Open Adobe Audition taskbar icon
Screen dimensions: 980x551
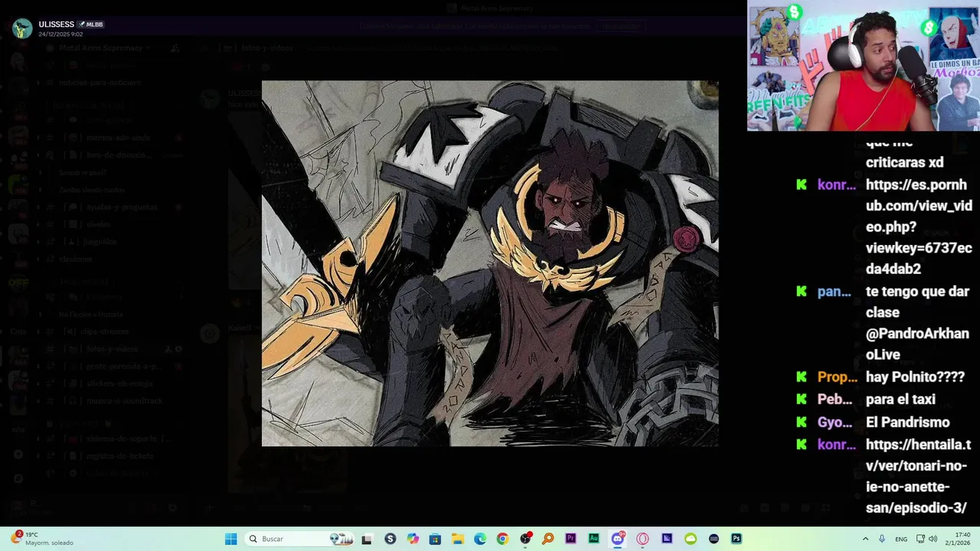click(593, 539)
